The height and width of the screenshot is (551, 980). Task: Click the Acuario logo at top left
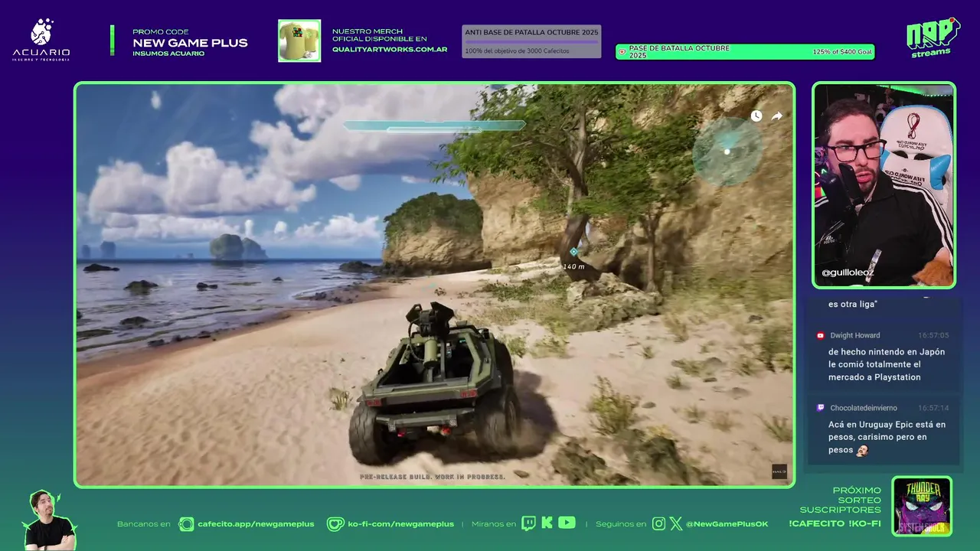(41, 40)
